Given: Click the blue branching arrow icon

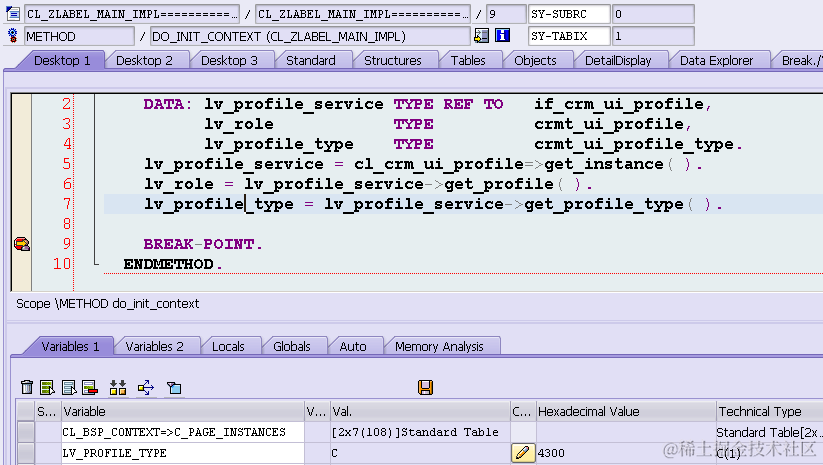Looking at the screenshot, I should [x=145, y=387].
